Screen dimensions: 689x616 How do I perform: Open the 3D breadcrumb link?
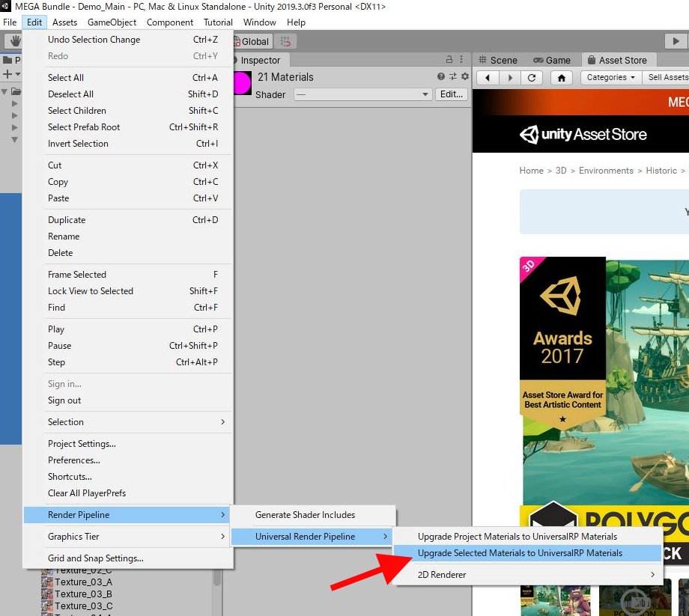coord(561,171)
